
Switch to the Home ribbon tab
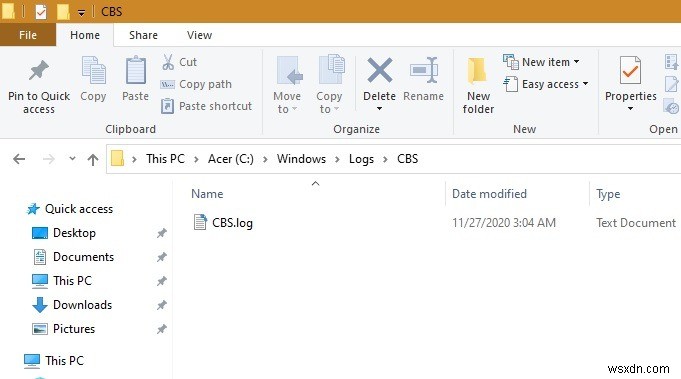(x=85, y=35)
